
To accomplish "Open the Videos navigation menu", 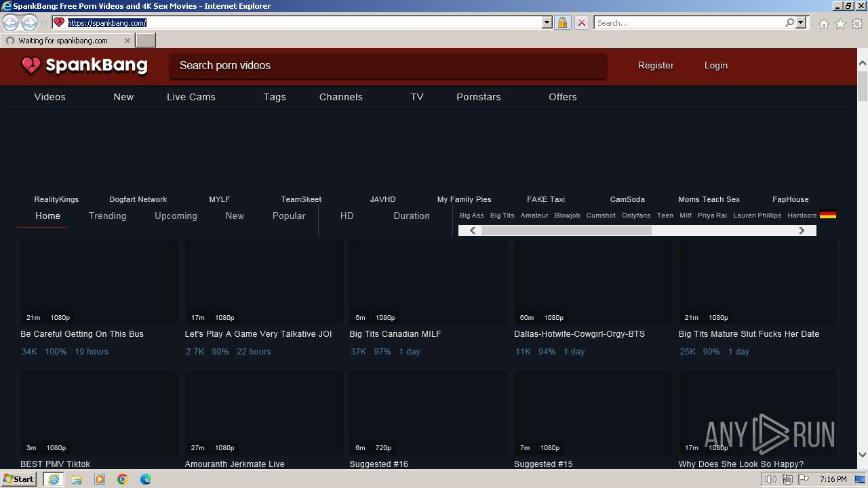I will [50, 97].
